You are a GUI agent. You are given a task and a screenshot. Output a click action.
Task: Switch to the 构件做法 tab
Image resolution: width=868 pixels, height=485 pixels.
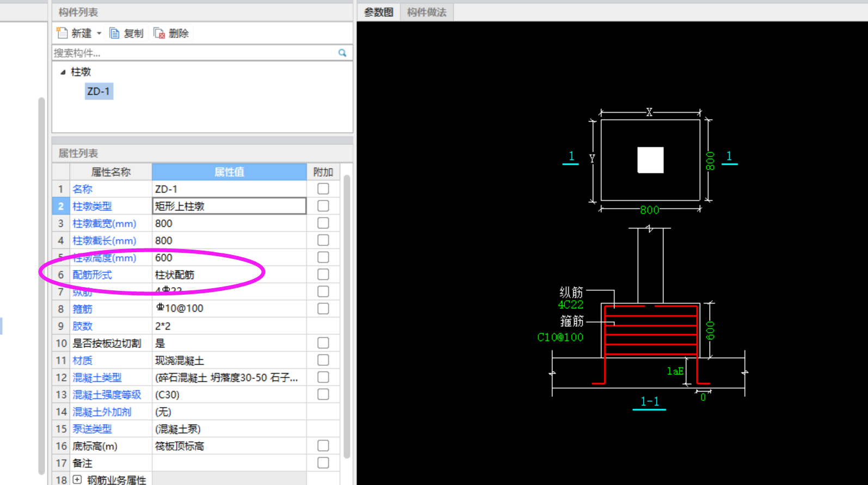[x=427, y=12]
